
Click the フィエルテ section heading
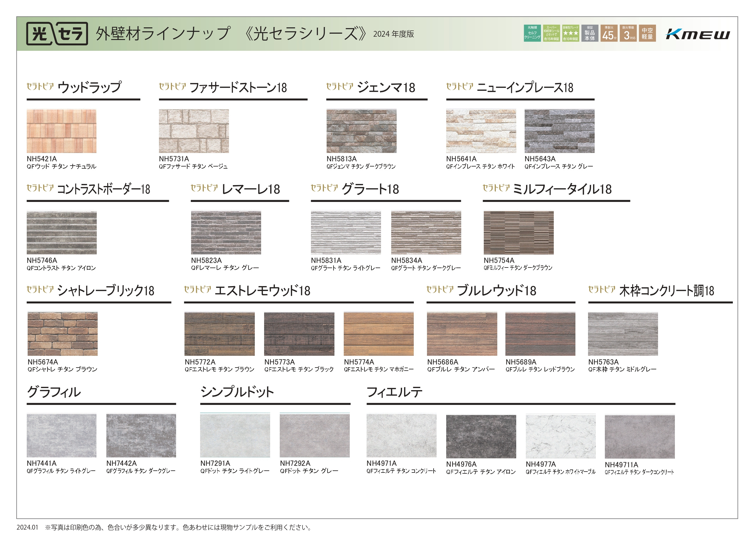pos(395,392)
